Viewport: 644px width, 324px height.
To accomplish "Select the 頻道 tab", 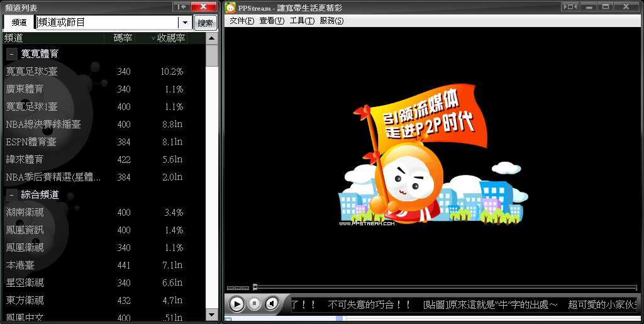I will [x=19, y=23].
